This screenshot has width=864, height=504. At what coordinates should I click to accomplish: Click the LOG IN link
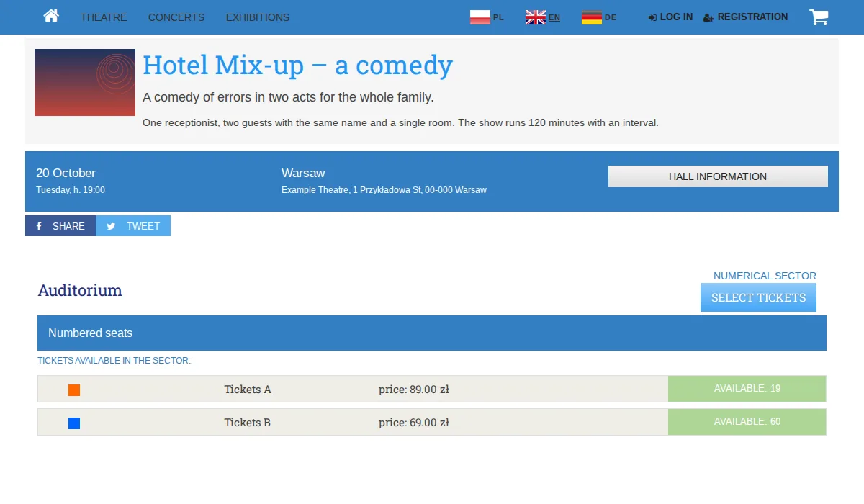tap(670, 17)
